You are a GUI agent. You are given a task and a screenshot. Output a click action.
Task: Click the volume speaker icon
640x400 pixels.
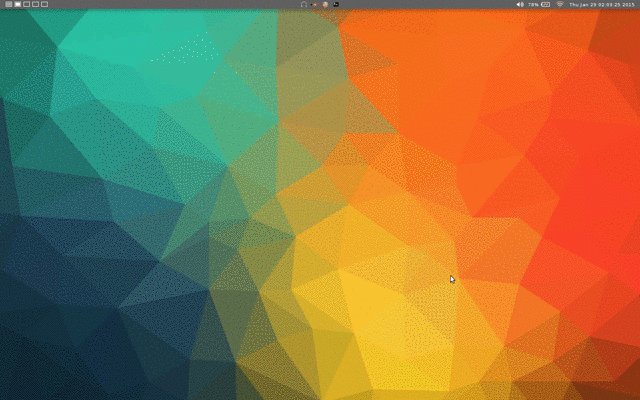pyautogui.click(x=520, y=4)
